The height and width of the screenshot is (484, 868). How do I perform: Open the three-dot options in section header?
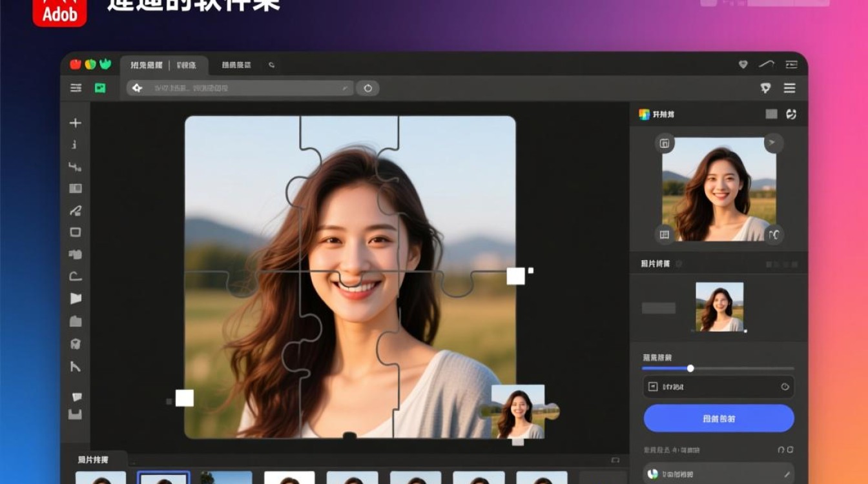tap(781, 264)
